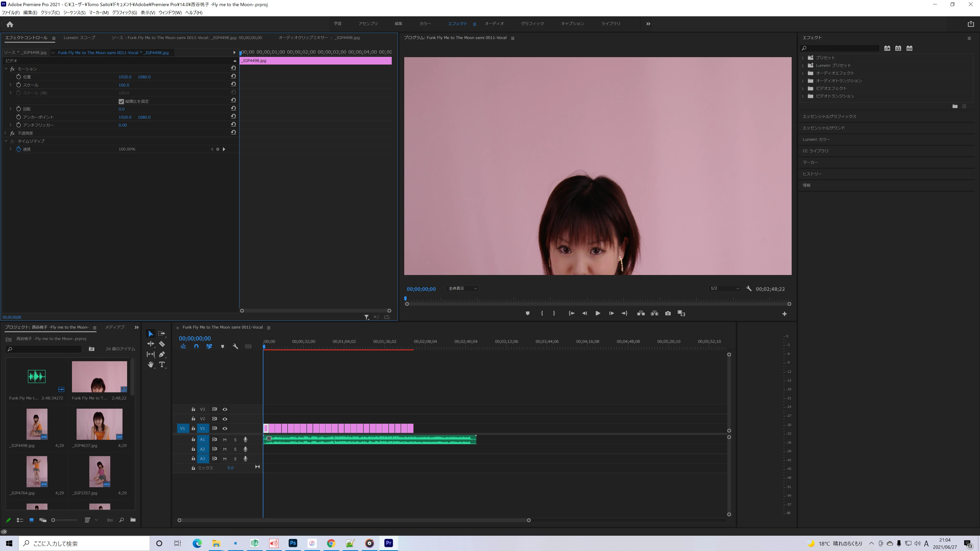
Task: Click the Add Marker icon in Program monitor
Action: [527, 313]
